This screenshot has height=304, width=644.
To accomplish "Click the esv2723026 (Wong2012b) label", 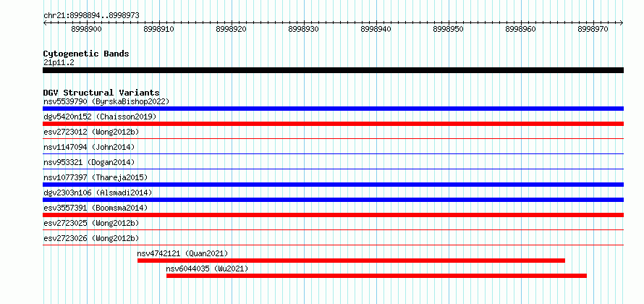I will (91, 238).
